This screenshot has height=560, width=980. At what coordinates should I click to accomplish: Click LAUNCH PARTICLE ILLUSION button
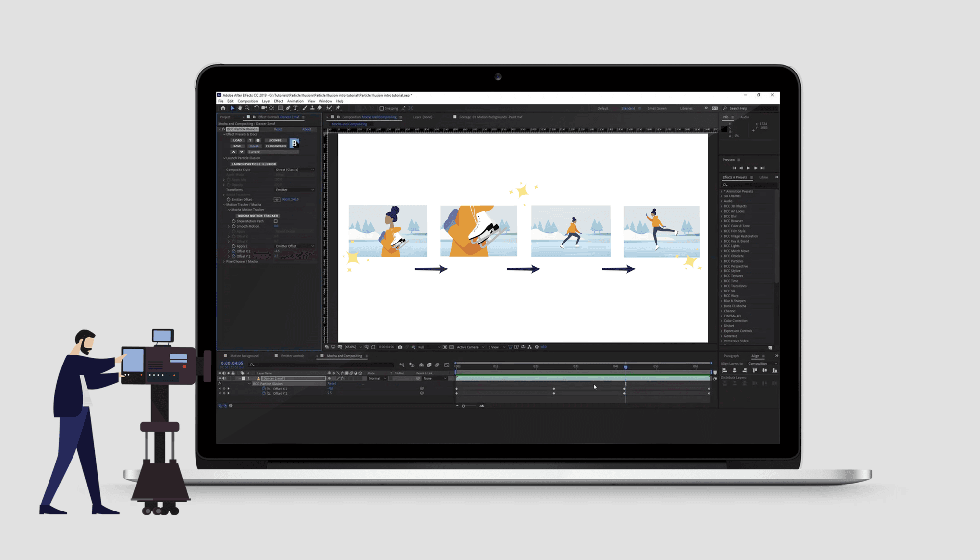click(x=254, y=164)
